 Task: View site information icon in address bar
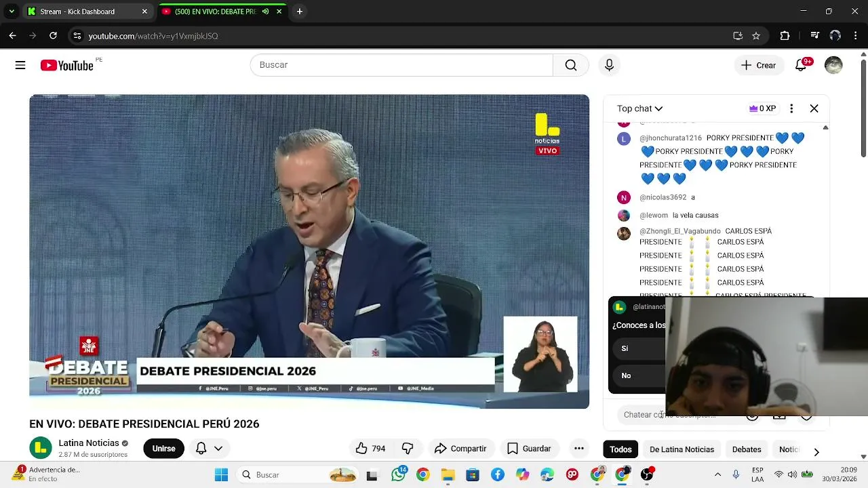coord(77,36)
